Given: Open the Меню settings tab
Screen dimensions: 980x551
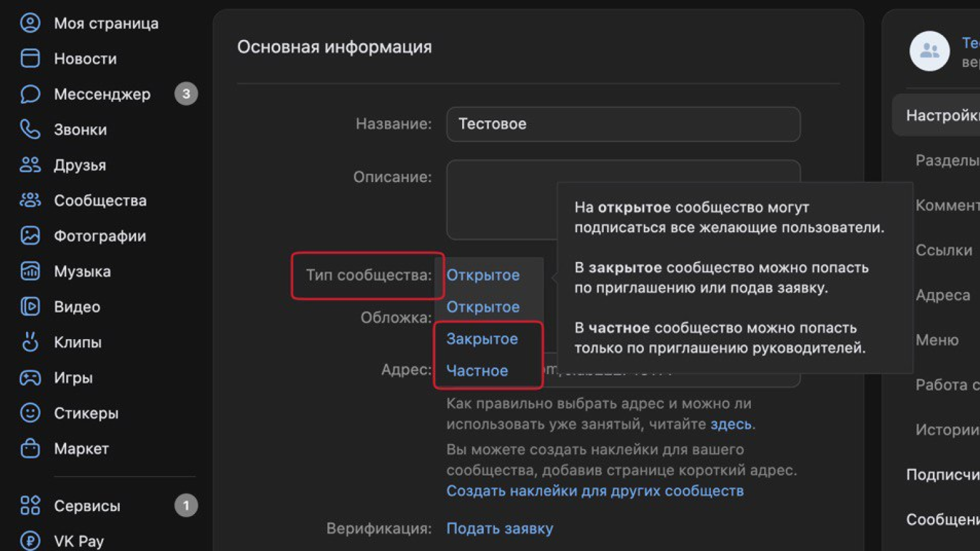Looking at the screenshot, I should [x=937, y=340].
